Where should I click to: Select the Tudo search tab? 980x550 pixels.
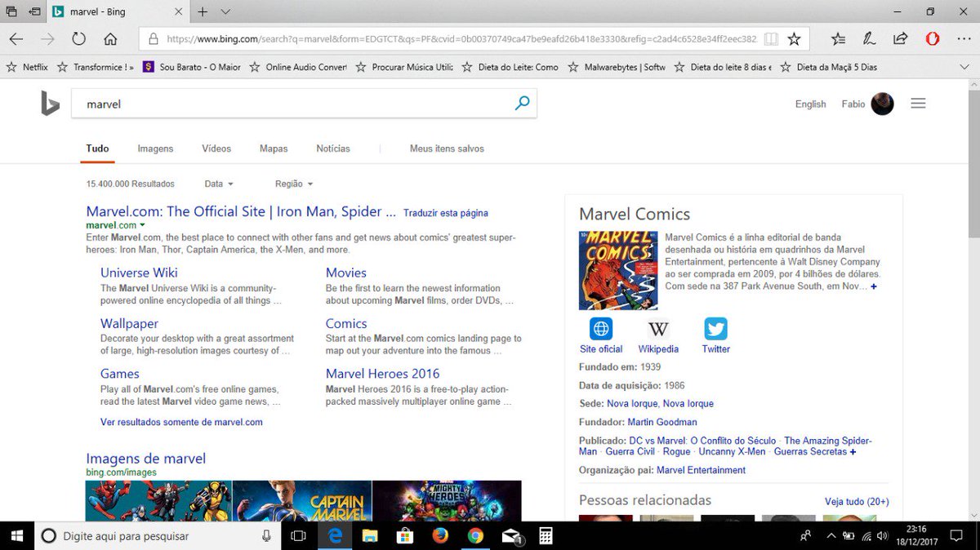pyautogui.click(x=97, y=149)
